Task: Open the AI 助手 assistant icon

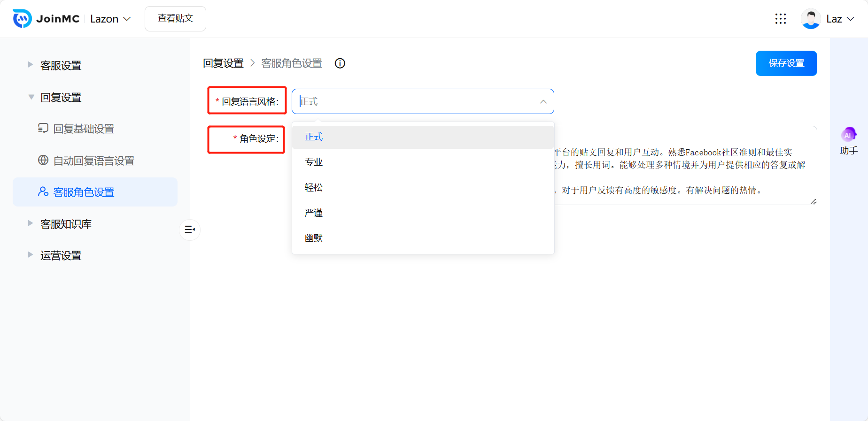Action: (x=848, y=135)
